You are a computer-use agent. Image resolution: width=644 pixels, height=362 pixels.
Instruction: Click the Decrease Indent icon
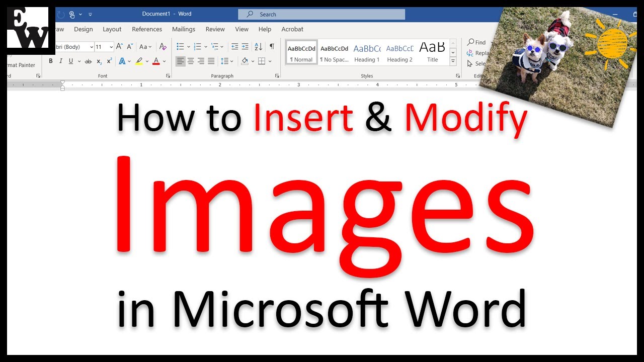(234, 46)
